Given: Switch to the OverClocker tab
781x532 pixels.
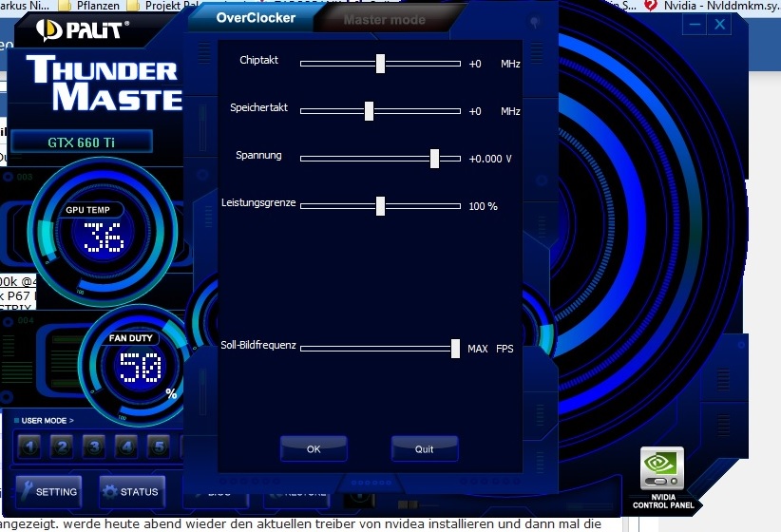Looking at the screenshot, I should tap(256, 18).
